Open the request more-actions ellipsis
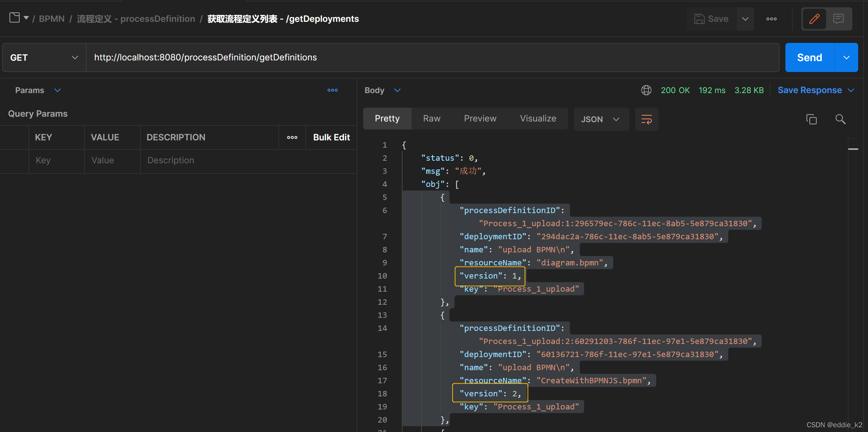This screenshot has width=868, height=432. click(772, 19)
